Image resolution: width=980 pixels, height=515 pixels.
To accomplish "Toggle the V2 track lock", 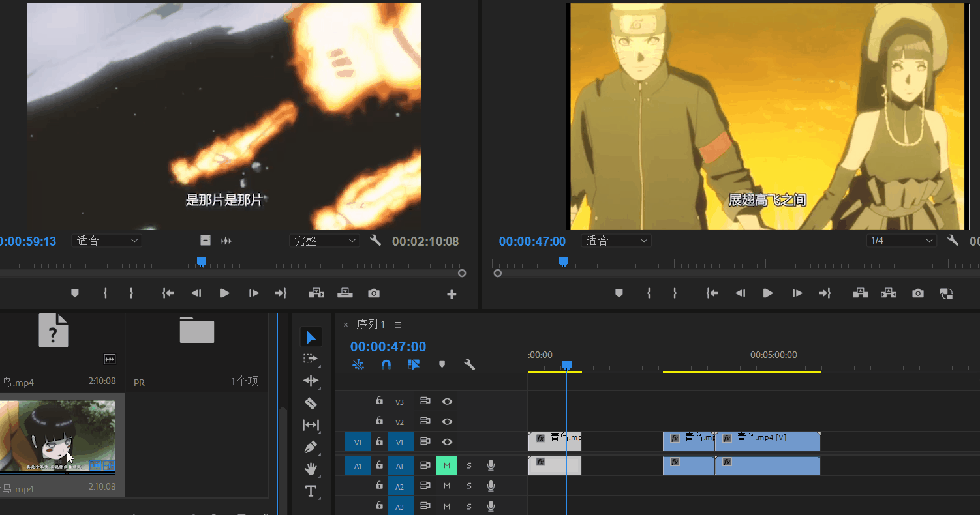I will coord(379,422).
